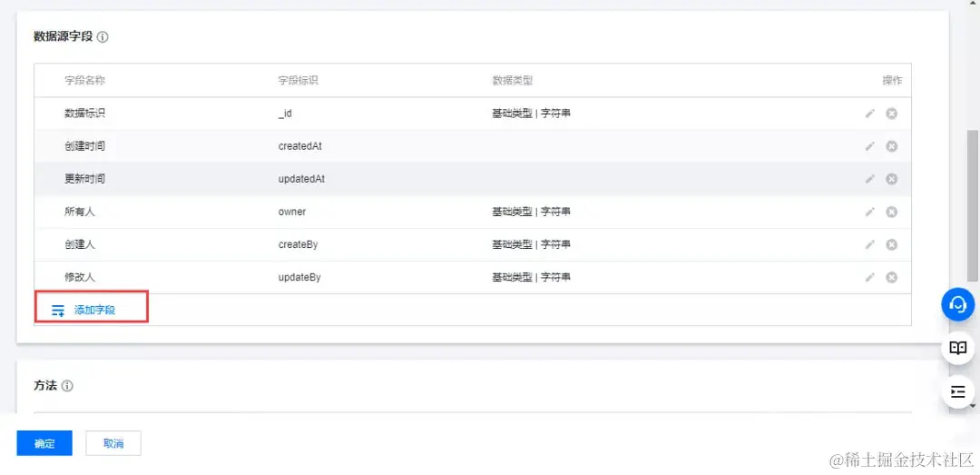Select the owner identifier cell
This screenshot has height=475, width=980.
point(292,212)
